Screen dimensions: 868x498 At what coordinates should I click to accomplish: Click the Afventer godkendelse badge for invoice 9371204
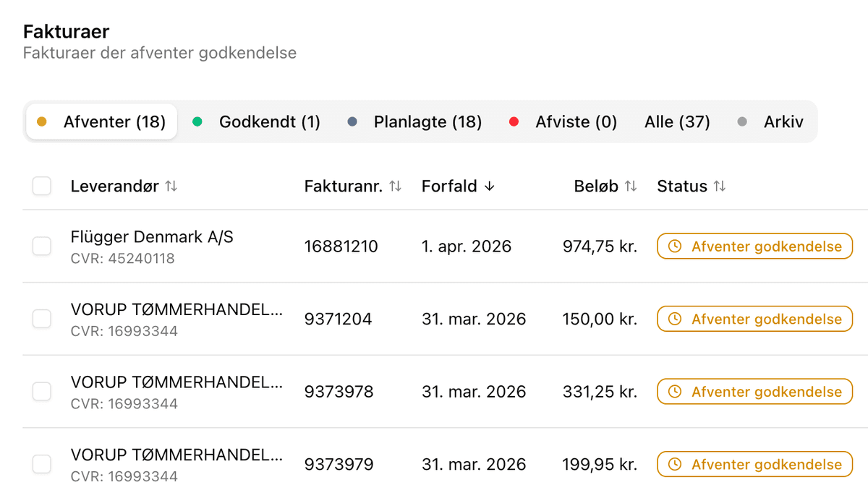754,319
